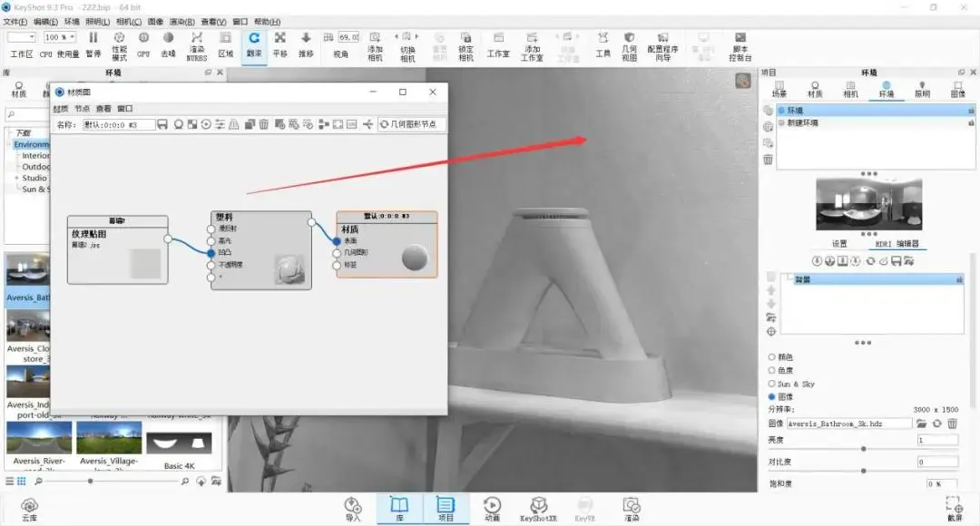Viewport: 980px width, 526px height.
Task: Switch to 照明 lighting tab
Action: (x=922, y=89)
